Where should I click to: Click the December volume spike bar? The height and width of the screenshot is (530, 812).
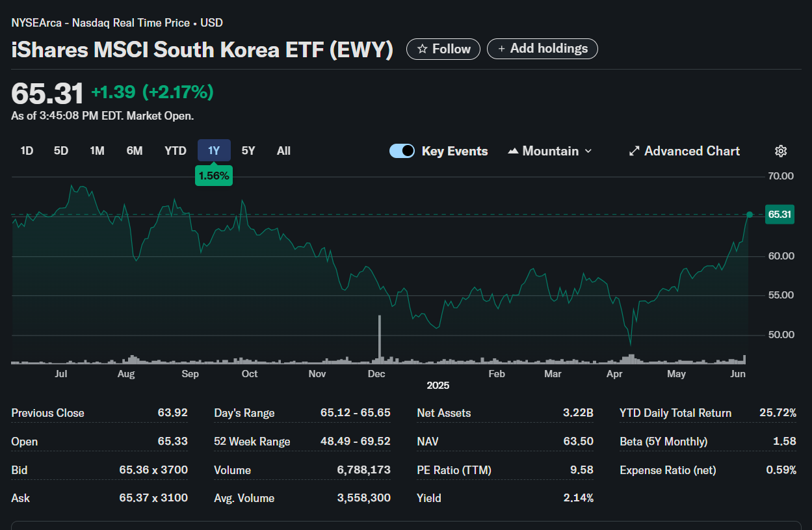coord(379,339)
